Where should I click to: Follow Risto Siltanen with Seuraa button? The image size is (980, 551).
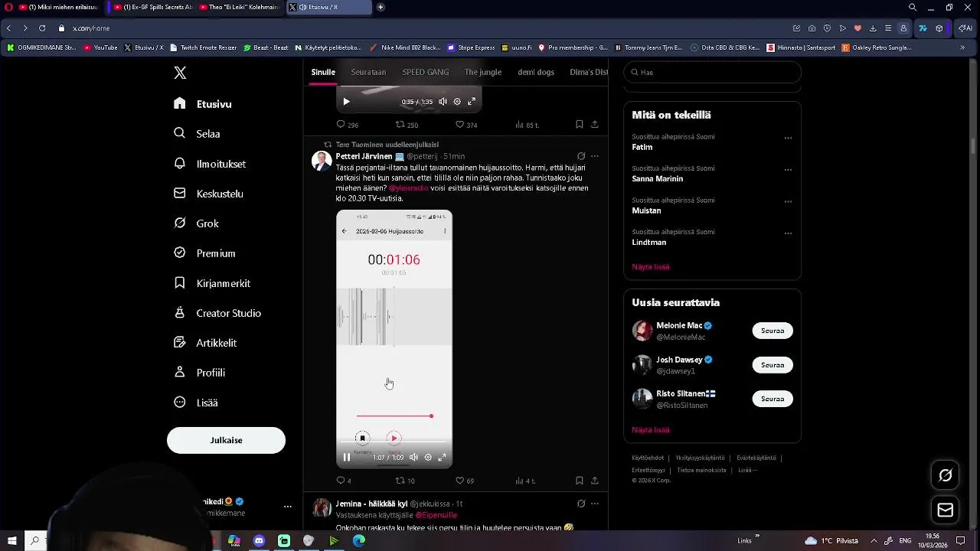coord(773,399)
